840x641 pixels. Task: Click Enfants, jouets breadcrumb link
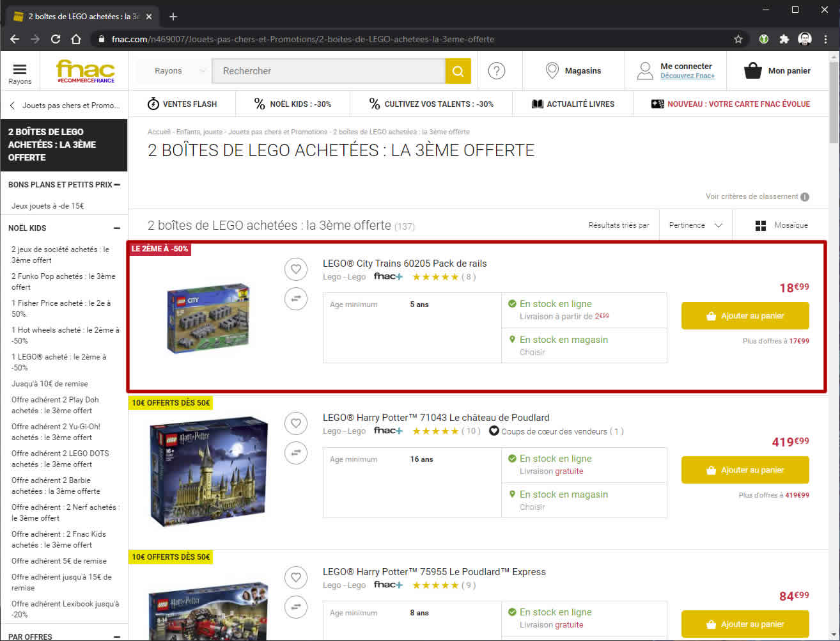199,132
